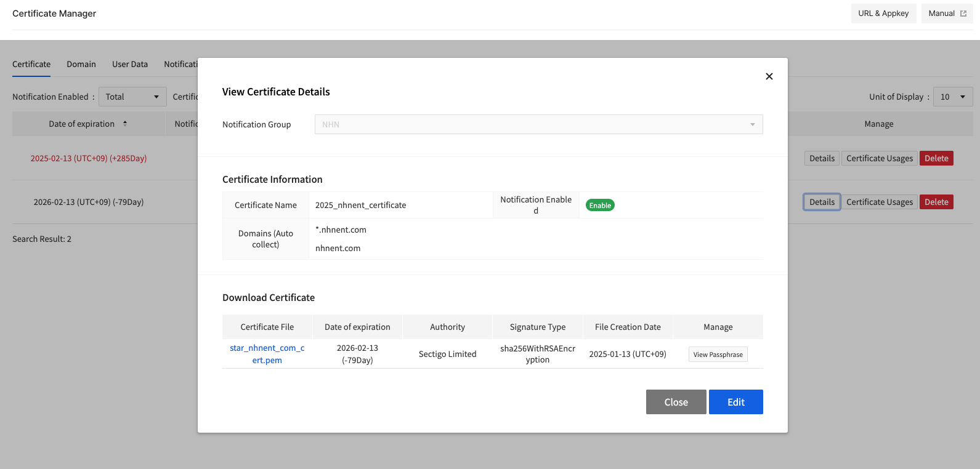
Task: Click the URL & Appkey button
Action: 883,14
